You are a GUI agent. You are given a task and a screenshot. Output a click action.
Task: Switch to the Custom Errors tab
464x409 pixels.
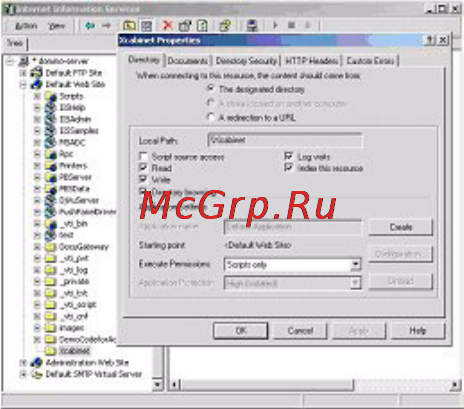[x=370, y=61]
